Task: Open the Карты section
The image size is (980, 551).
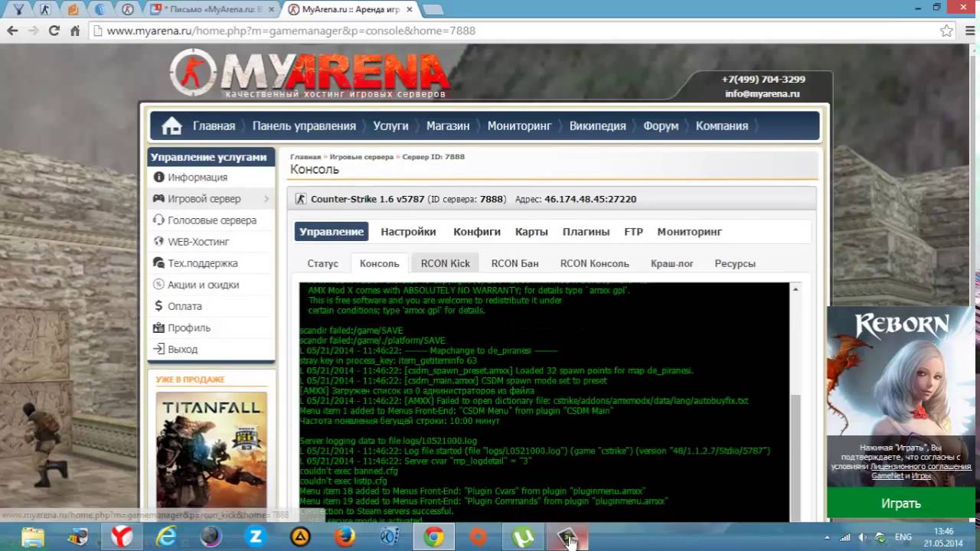Action: click(x=531, y=231)
